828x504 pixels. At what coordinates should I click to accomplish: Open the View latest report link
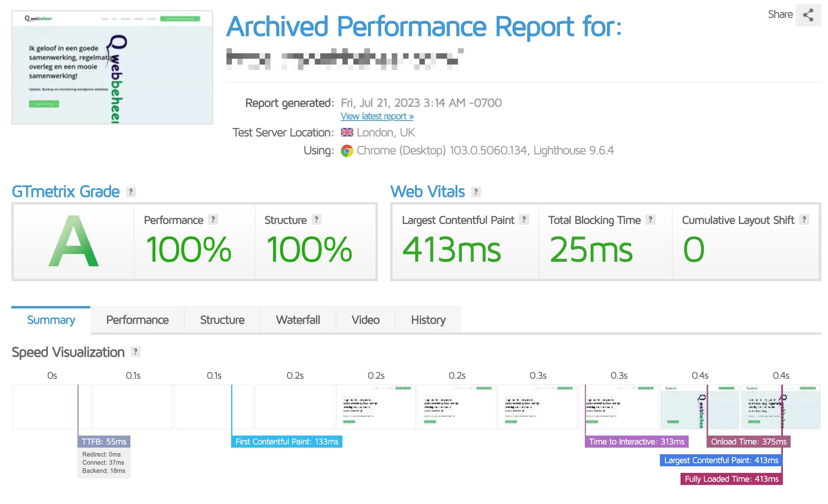(377, 116)
